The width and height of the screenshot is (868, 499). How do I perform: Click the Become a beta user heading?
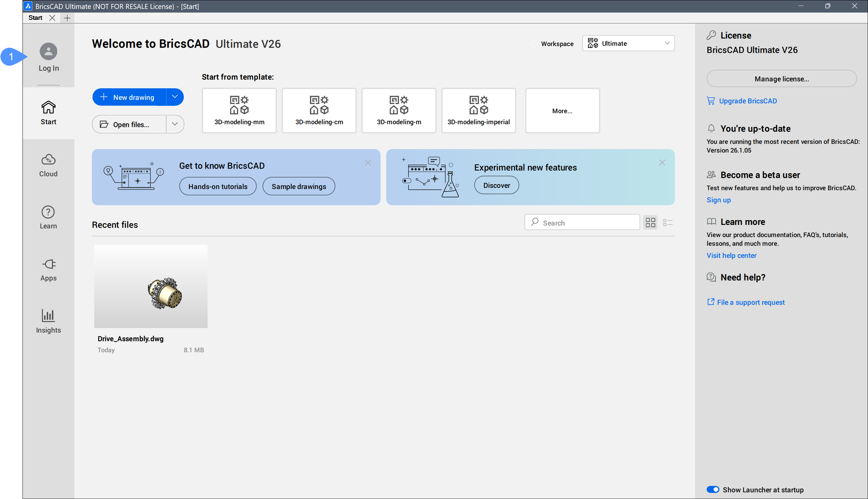click(760, 175)
